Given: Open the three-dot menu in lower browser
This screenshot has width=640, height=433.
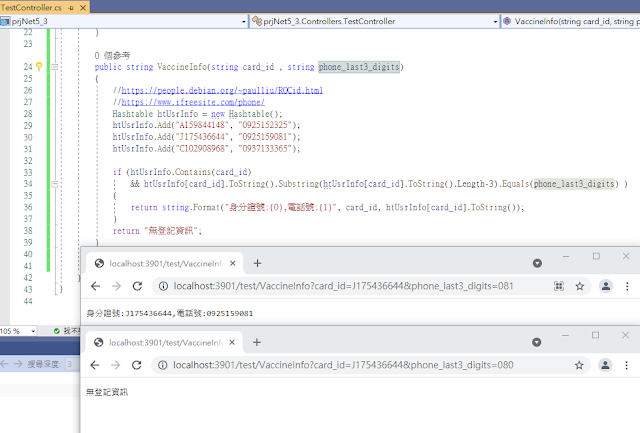Looking at the screenshot, I should 627,365.
